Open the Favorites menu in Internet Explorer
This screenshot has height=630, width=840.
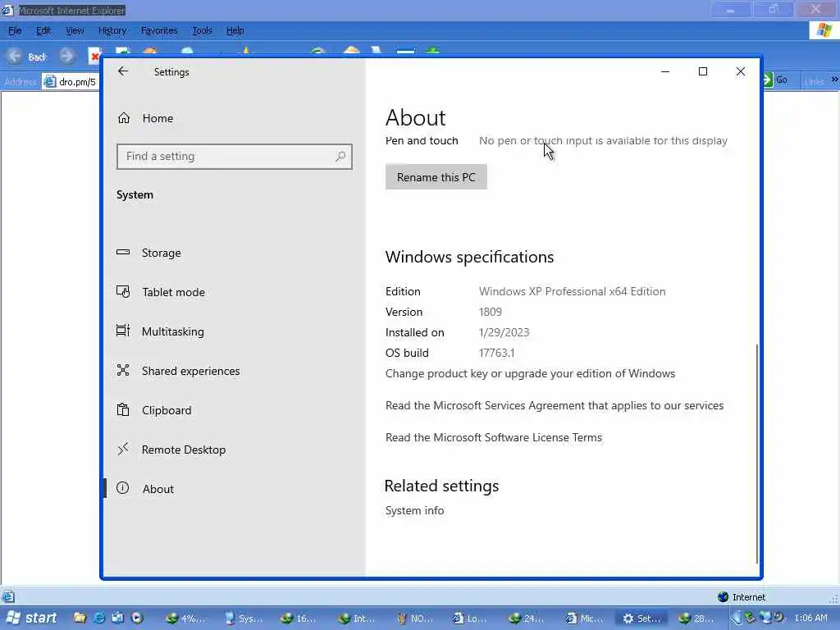pyautogui.click(x=159, y=30)
